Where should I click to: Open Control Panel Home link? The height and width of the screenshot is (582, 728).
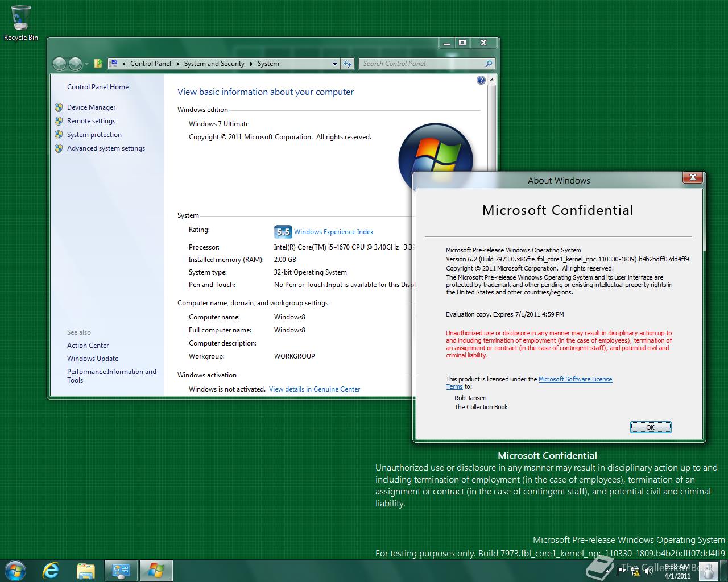click(x=98, y=87)
